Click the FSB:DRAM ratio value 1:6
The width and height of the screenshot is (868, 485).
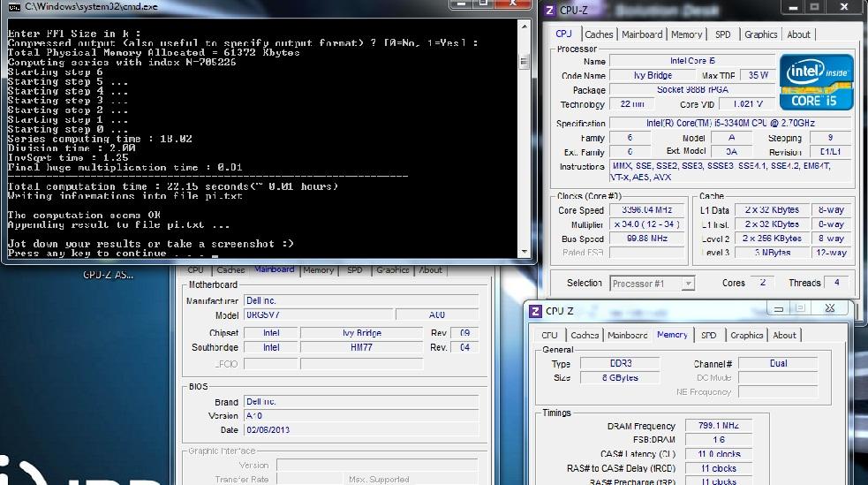click(719, 440)
